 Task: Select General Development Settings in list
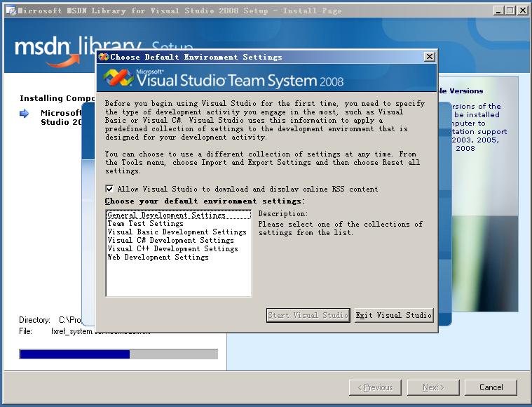coord(179,215)
